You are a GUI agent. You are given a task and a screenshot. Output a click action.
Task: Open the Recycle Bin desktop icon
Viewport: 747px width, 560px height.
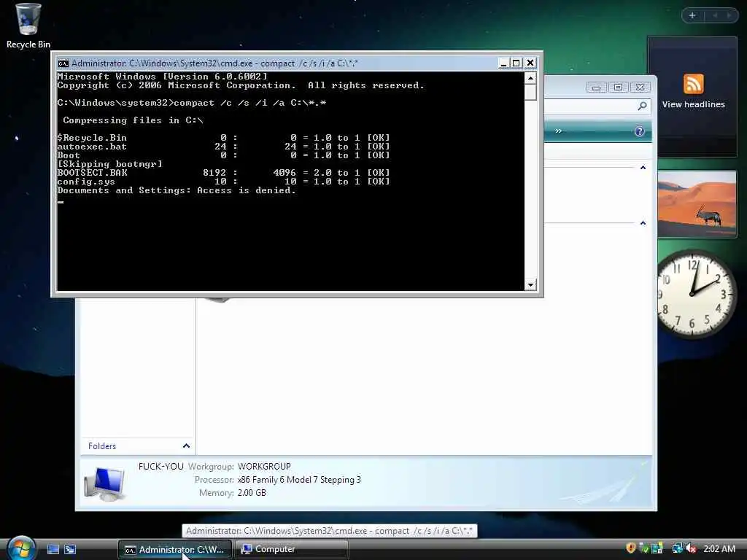point(28,26)
